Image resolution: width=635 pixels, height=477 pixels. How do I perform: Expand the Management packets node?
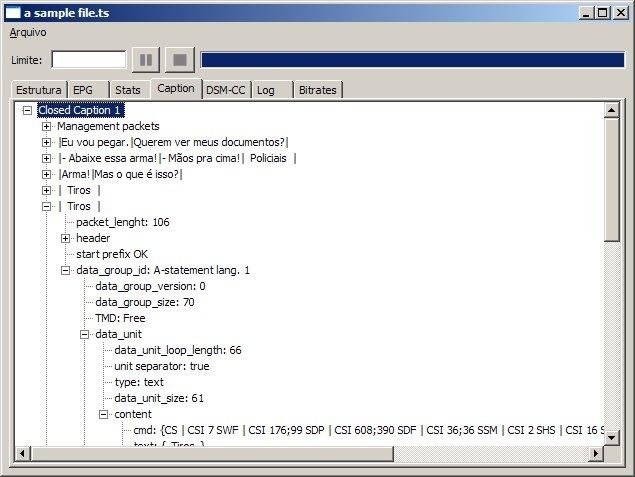click(47, 127)
